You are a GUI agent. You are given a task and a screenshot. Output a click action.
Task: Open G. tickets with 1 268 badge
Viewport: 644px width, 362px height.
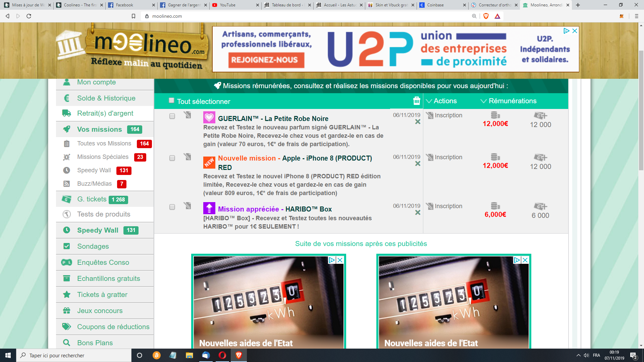click(x=105, y=199)
